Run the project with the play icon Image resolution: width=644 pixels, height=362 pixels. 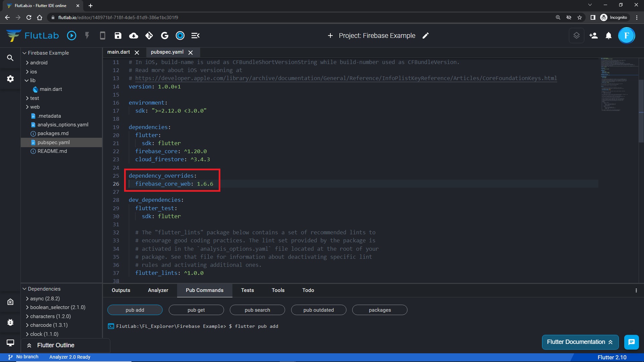click(71, 36)
